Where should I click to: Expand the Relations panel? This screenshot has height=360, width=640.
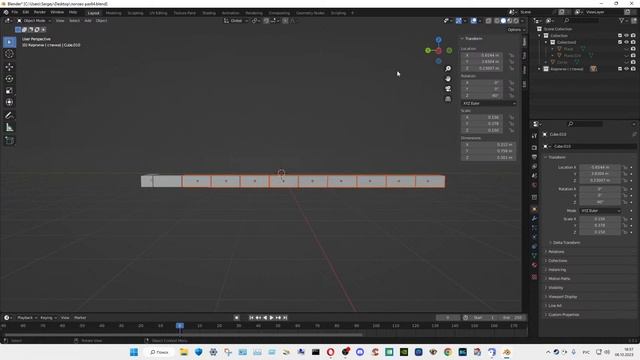click(x=556, y=252)
